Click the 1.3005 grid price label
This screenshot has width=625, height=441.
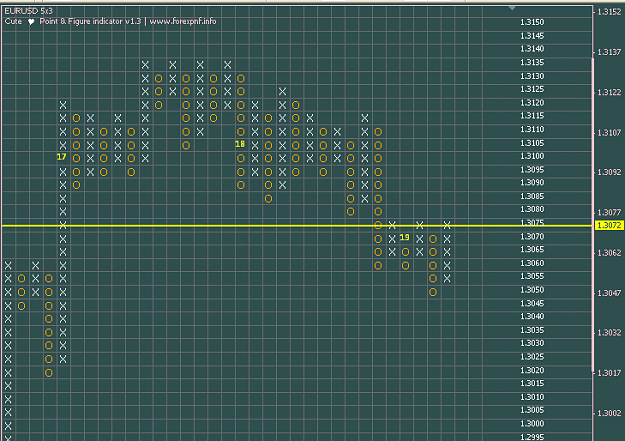532,410
